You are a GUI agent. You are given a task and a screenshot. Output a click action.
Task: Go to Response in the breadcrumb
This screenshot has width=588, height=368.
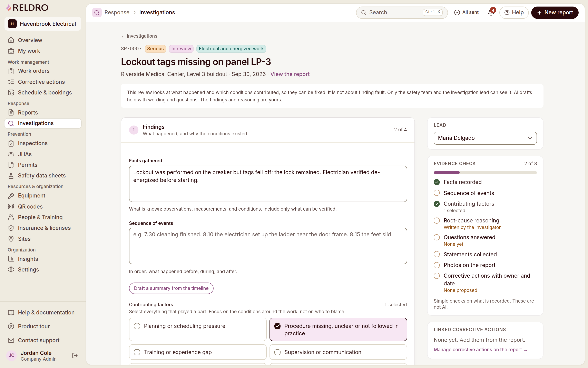click(x=117, y=12)
